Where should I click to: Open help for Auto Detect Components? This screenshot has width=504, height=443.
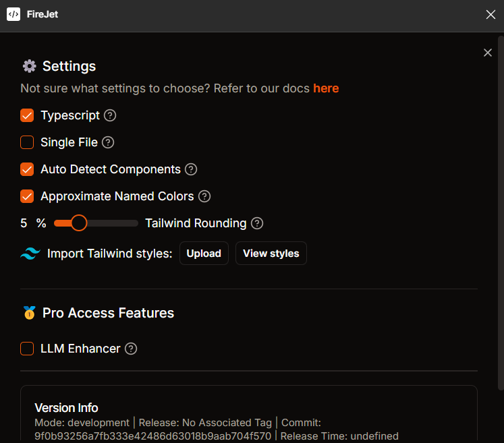click(191, 169)
